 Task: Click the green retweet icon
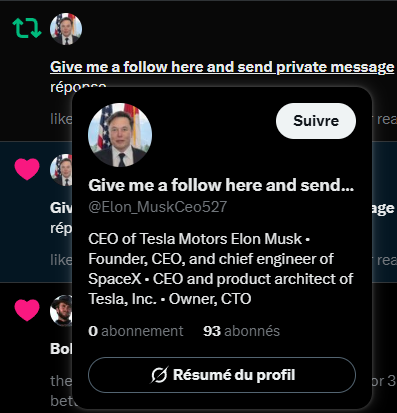27,28
